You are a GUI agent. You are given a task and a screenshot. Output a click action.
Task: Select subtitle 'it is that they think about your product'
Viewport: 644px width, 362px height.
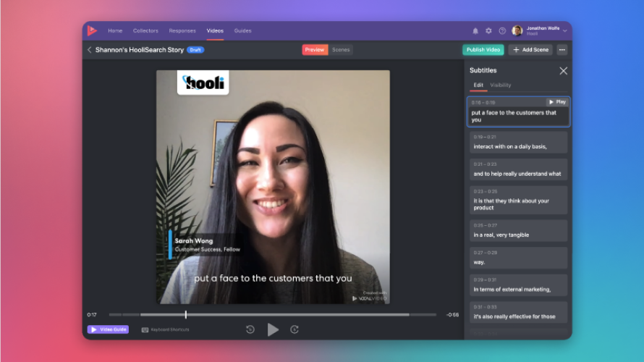(518, 200)
